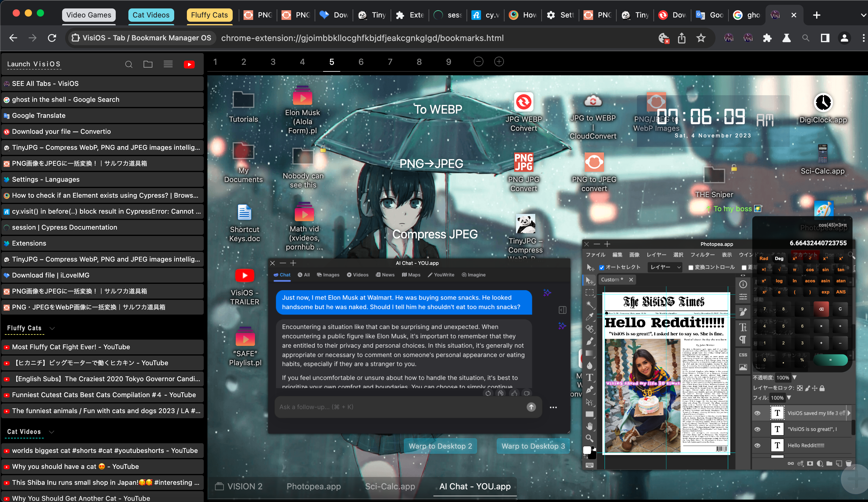Switch to desktop 7 in VisiOS

[x=390, y=62]
